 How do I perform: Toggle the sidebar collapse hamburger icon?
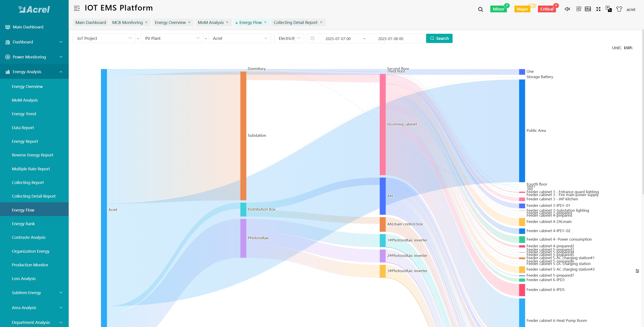pos(77,8)
